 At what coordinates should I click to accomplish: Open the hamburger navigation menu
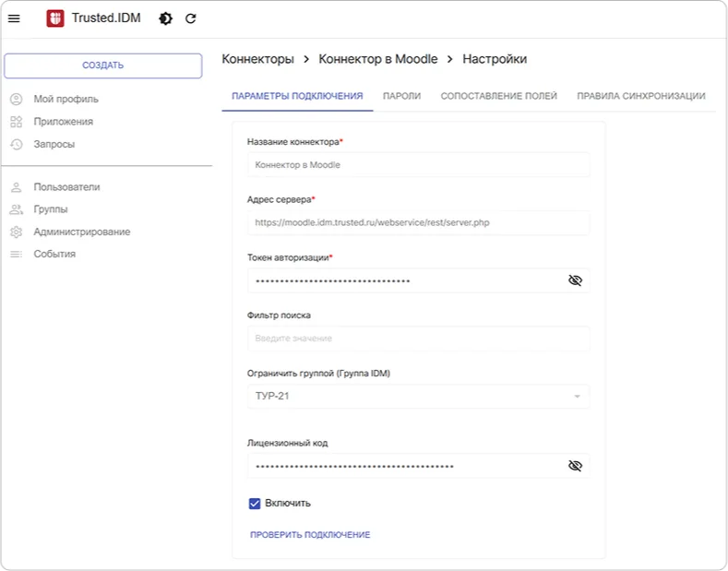pyautogui.click(x=14, y=18)
